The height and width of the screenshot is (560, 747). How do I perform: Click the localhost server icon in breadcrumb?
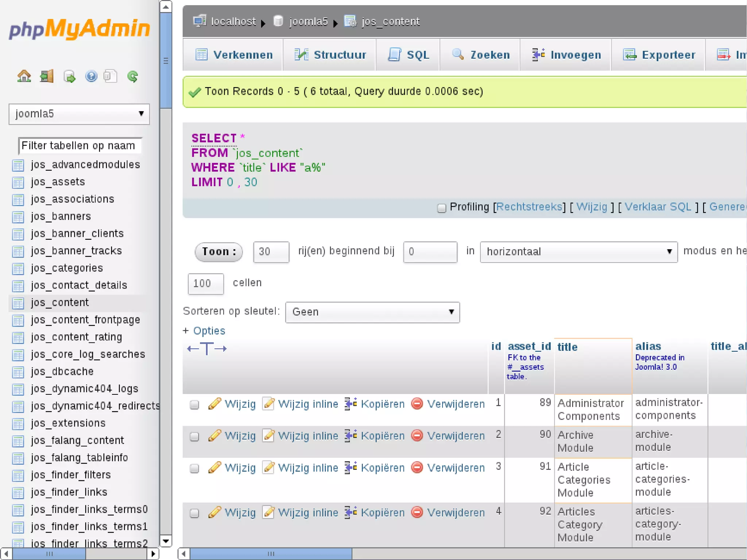[x=200, y=21]
